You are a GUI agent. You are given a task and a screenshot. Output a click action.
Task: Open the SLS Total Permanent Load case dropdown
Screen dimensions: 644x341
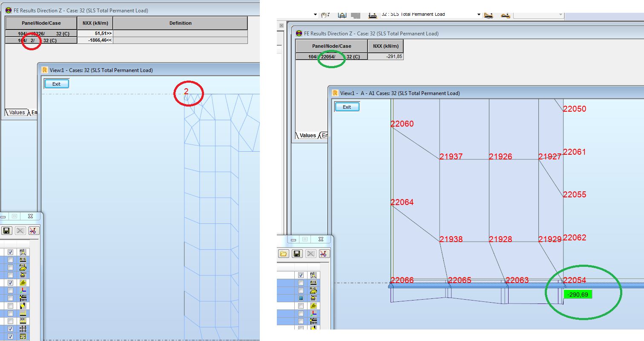click(x=479, y=14)
